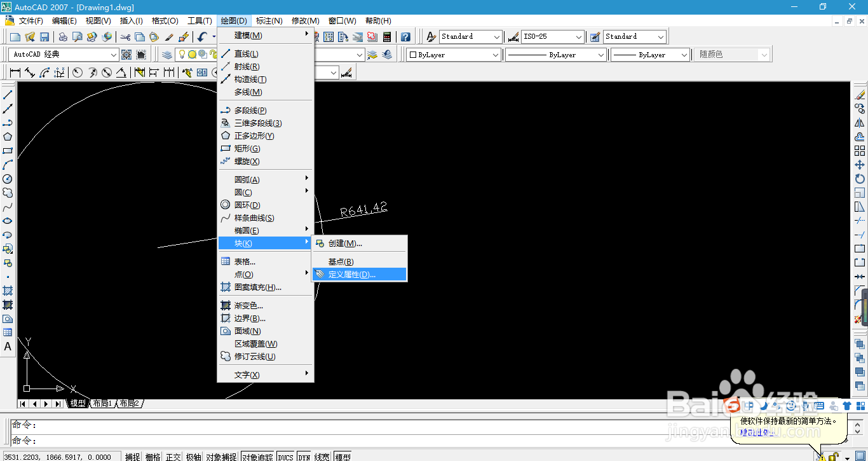Click the Print (plot) icon
The height and width of the screenshot is (461, 868).
click(63, 37)
